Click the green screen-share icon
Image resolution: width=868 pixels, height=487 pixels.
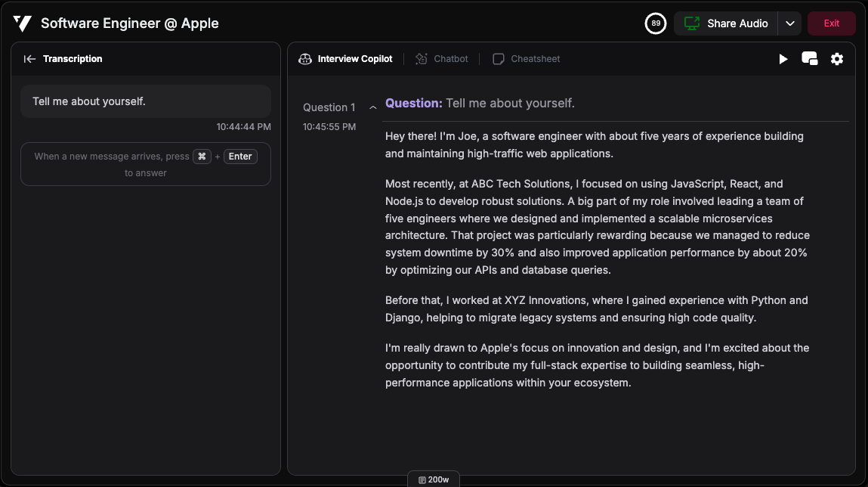(691, 23)
